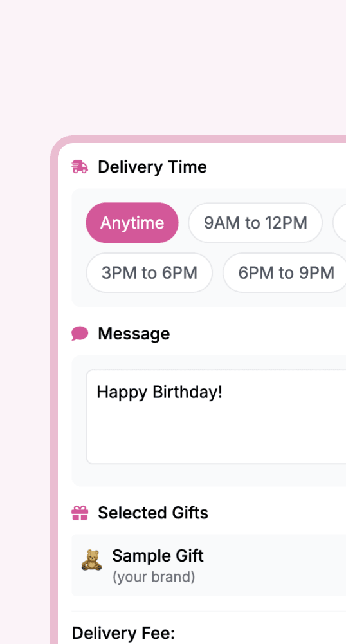This screenshot has width=346, height=644.
Task: Click the Selected Gifts heading
Action: (x=153, y=513)
